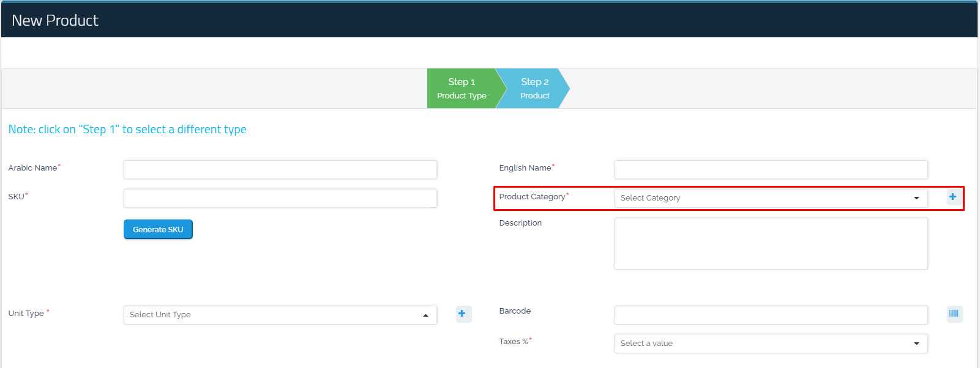Click into the English Name input

[770, 169]
